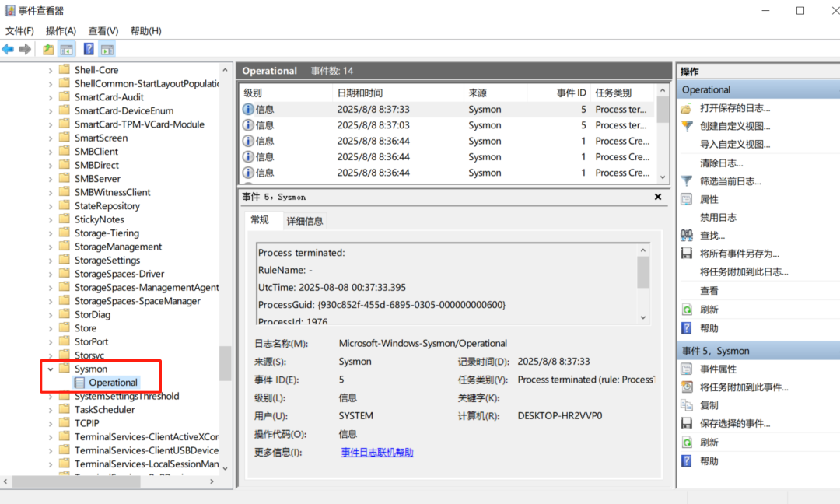Click the blue help question-mark toolbar icon

(x=89, y=49)
